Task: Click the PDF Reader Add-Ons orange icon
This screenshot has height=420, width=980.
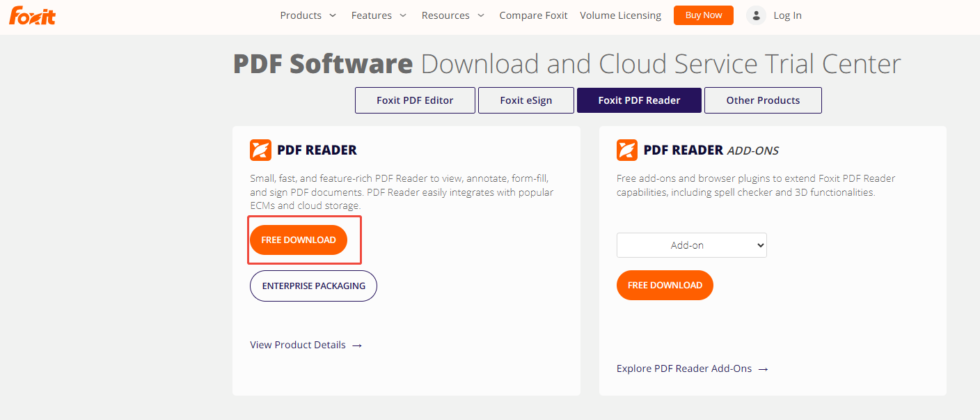Action: tap(627, 150)
